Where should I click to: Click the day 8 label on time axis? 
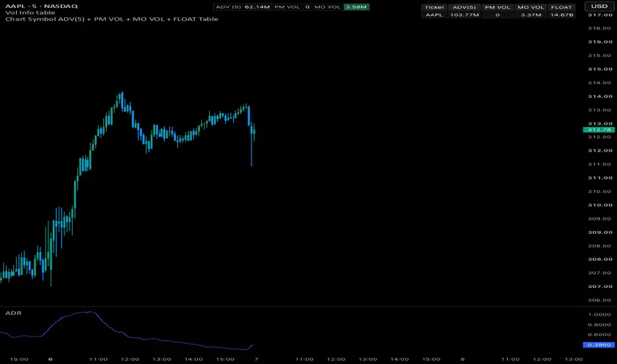click(463, 359)
